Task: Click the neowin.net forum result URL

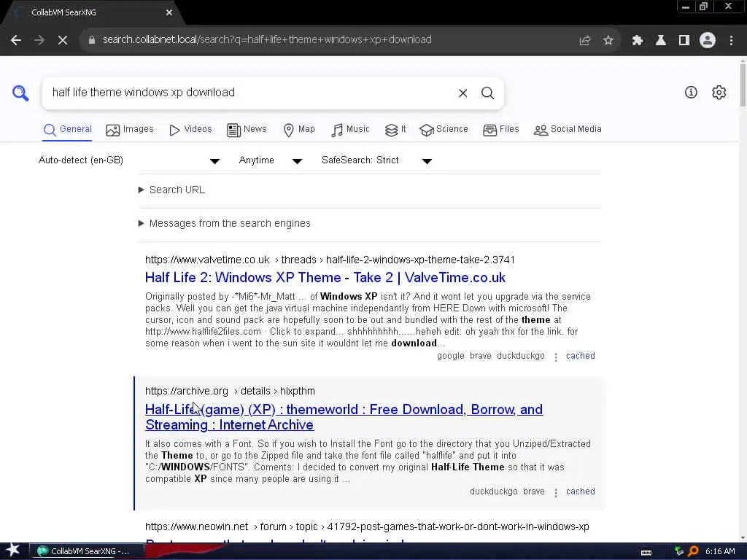Action: (368, 527)
